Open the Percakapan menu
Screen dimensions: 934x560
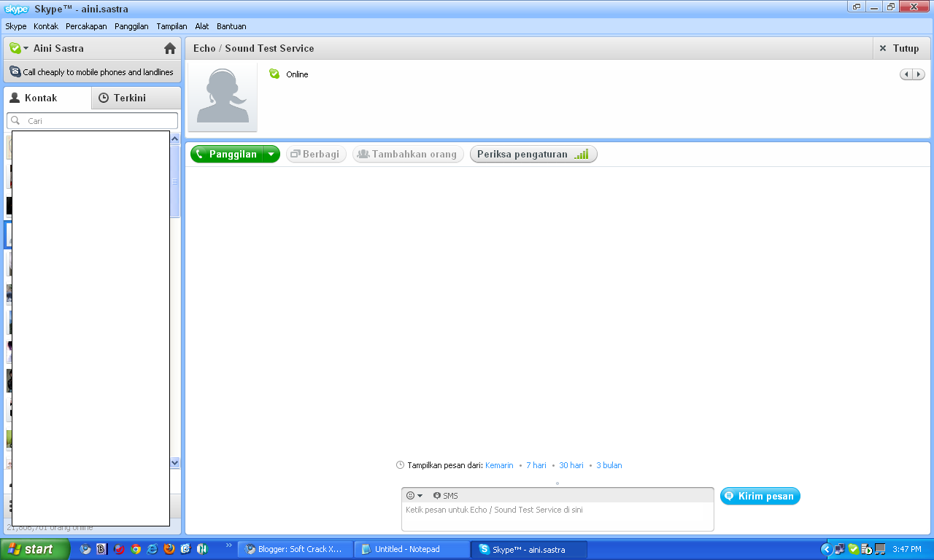click(x=86, y=26)
